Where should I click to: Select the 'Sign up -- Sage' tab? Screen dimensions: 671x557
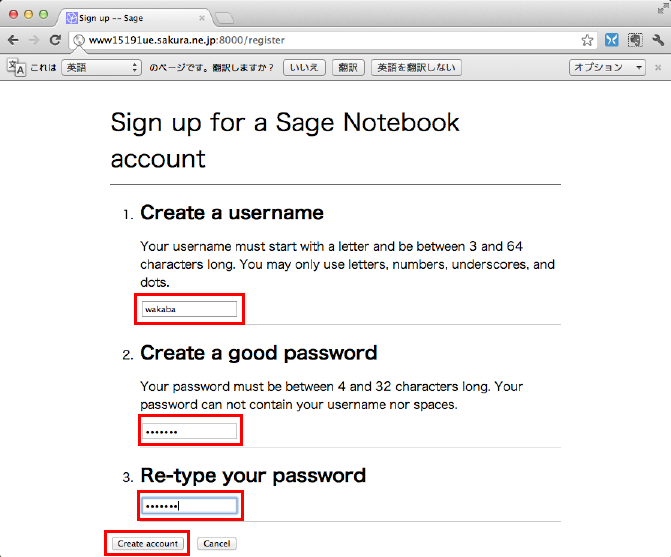133,17
